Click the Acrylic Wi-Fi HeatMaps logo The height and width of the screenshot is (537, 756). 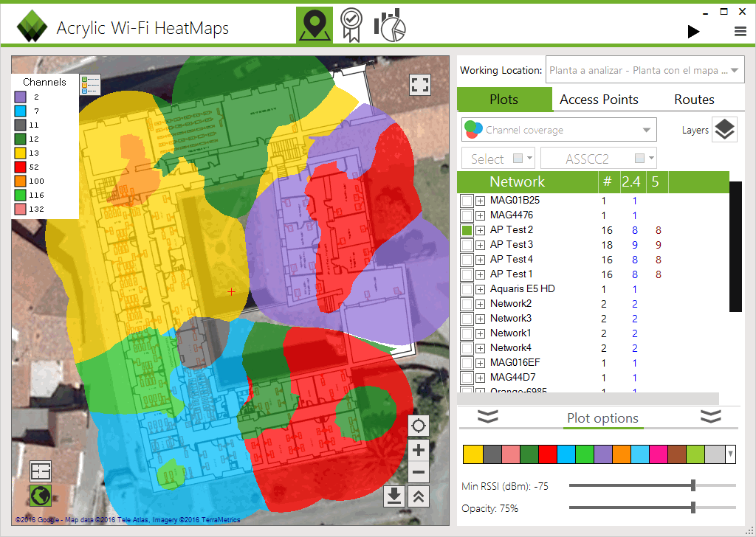[x=32, y=26]
